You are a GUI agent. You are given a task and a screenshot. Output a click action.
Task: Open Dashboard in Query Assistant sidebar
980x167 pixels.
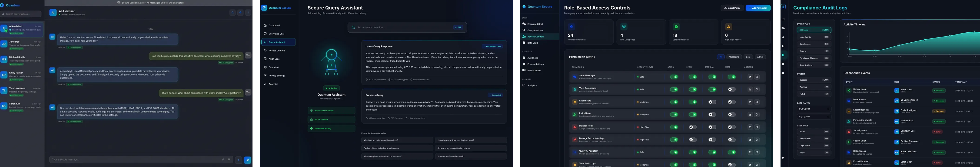point(278,26)
